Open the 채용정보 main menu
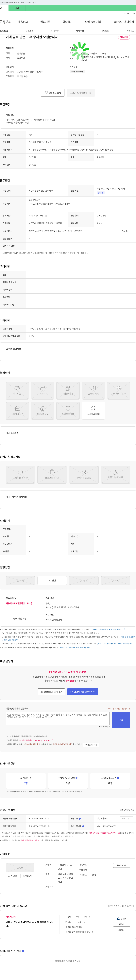 pyautogui.click(x=23, y=22)
